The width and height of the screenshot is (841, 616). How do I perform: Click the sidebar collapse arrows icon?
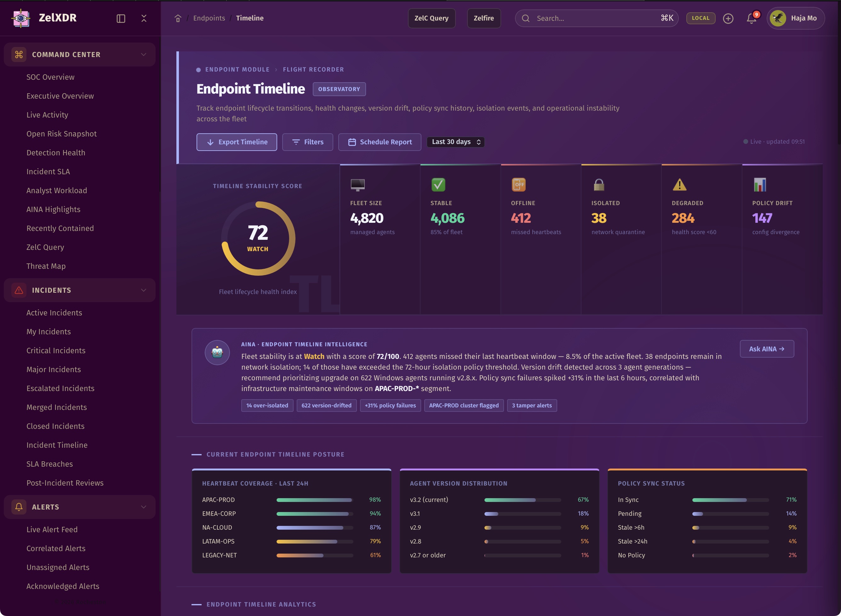click(x=144, y=18)
